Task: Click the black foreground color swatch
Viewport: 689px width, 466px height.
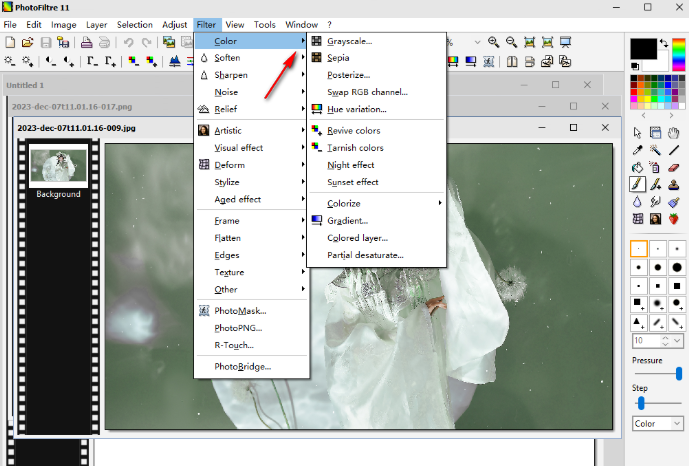Action: click(643, 48)
